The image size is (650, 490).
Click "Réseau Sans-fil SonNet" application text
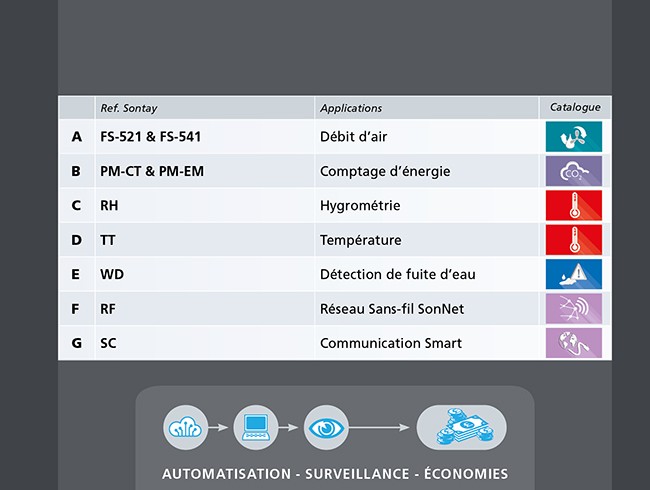click(x=392, y=309)
